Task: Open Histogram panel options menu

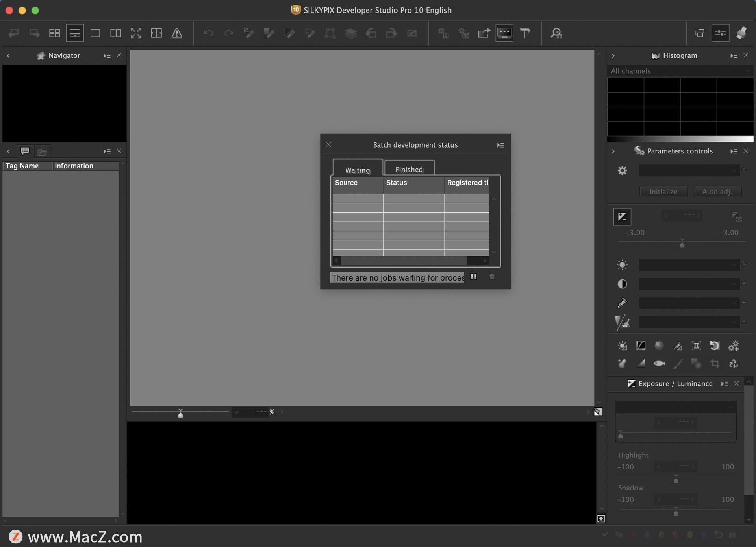Action: pos(734,56)
